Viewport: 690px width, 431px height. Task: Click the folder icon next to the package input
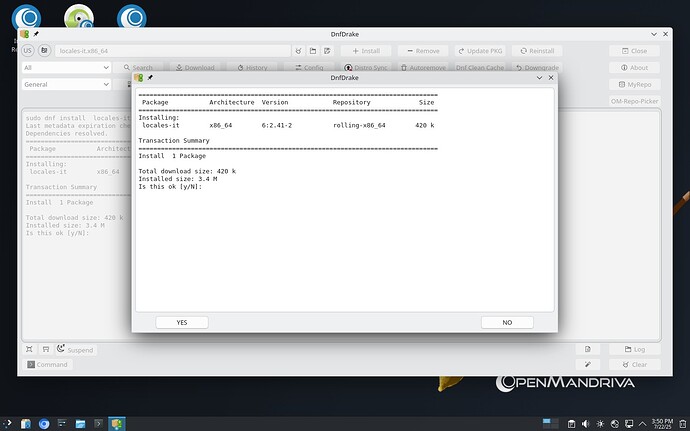313,51
